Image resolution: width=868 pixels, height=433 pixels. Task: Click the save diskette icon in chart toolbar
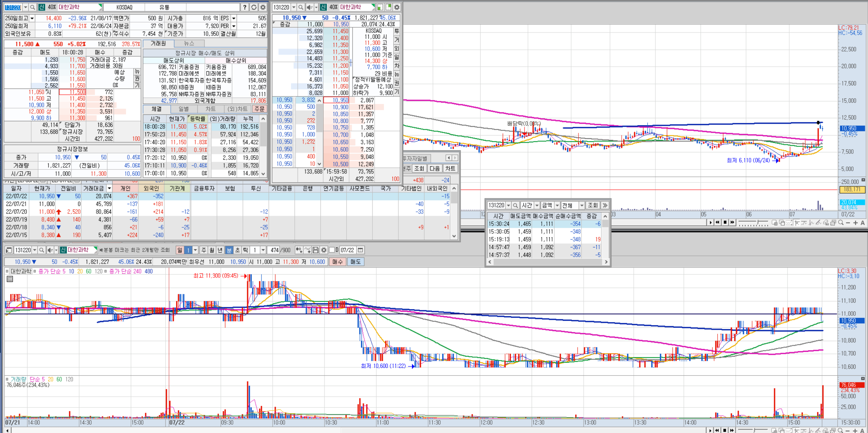coord(315,250)
